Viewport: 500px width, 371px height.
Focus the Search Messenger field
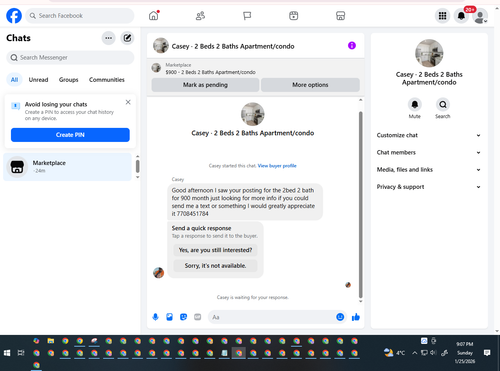tap(70, 58)
